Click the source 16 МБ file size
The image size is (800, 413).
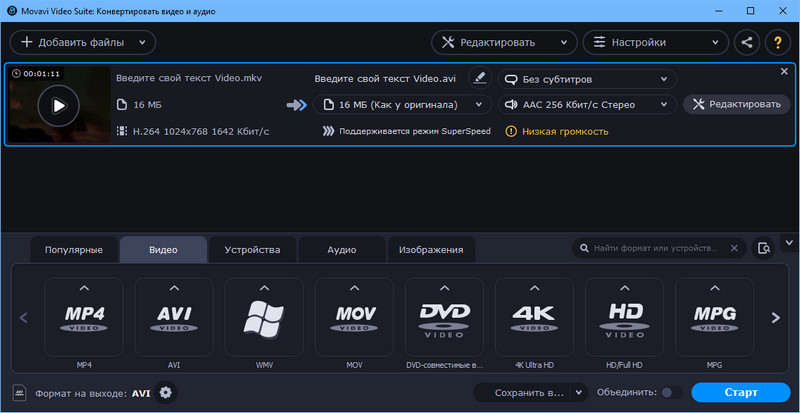(147, 105)
